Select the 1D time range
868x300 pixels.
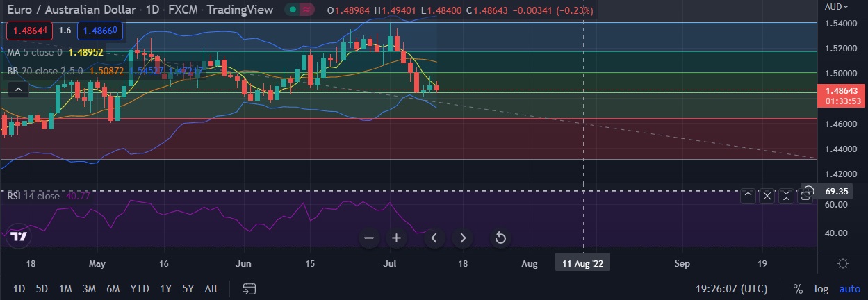[x=19, y=289]
